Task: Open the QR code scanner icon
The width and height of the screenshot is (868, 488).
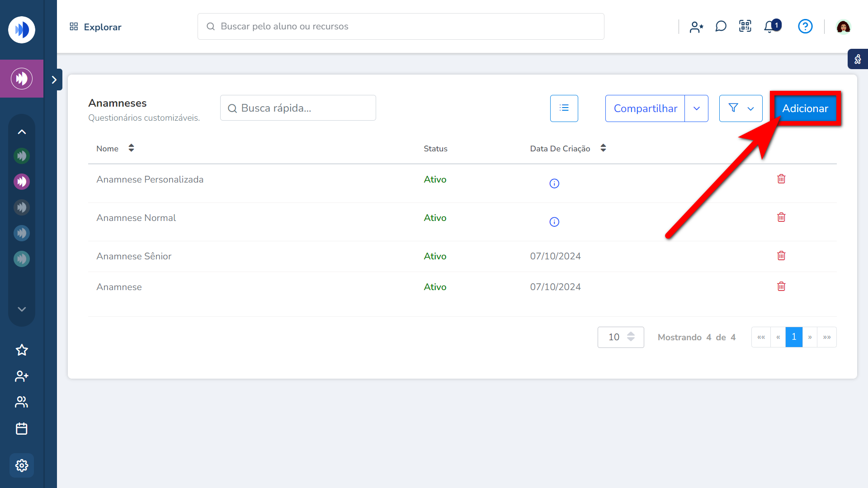Action: pyautogui.click(x=745, y=26)
